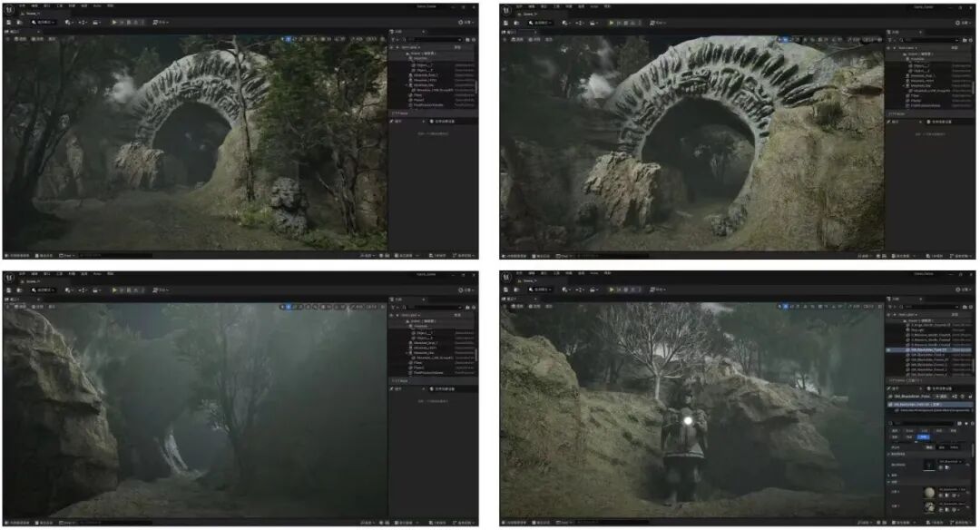The height and width of the screenshot is (530, 980).
Task: Click the Perspective view button in arch-with-trees viewport
Action: point(20,39)
